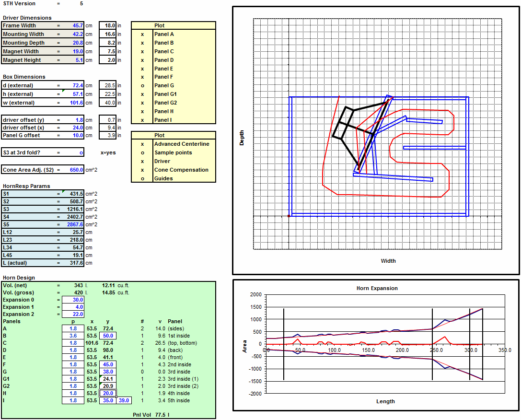Click the L23 value 218.0

73,240
